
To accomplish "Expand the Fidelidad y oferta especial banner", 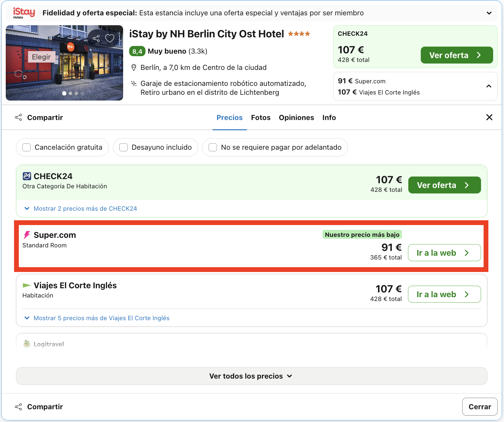I will pyautogui.click(x=489, y=13).
